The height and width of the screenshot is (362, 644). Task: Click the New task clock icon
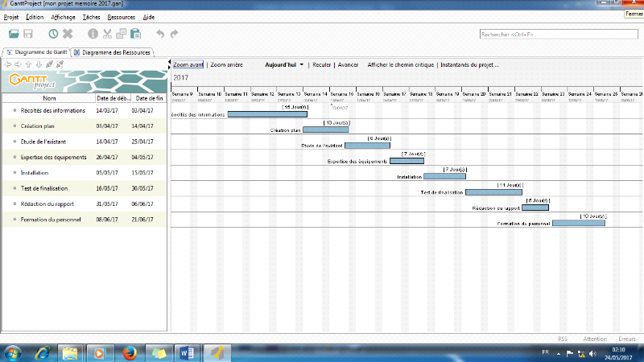pos(53,34)
